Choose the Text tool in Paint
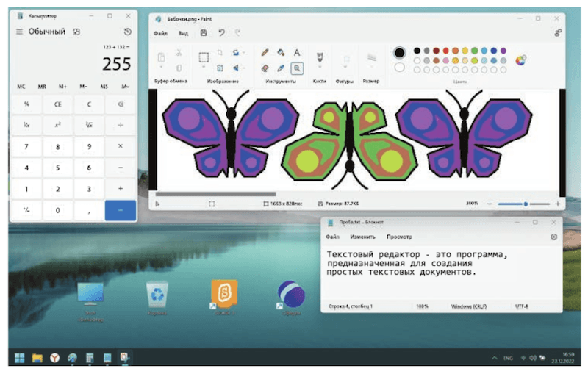588x374 pixels. click(297, 53)
